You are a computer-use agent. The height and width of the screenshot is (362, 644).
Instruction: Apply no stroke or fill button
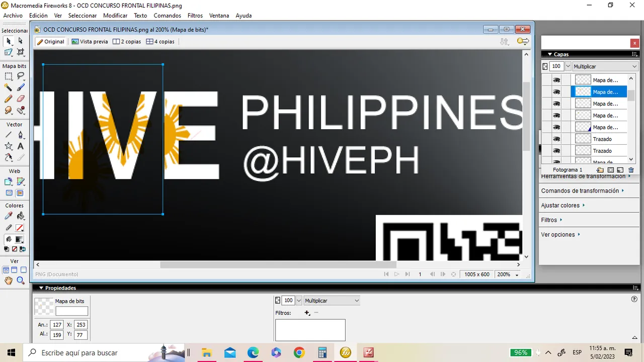click(x=15, y=249)
